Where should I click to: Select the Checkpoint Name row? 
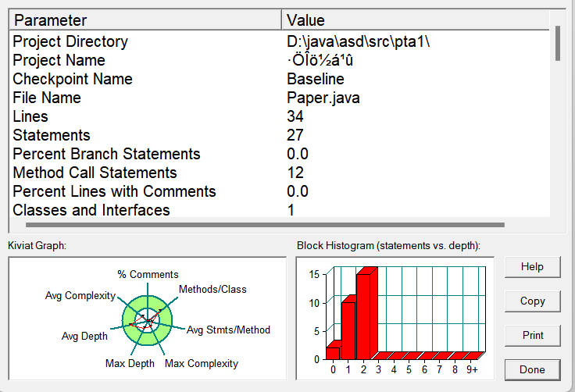pos(73,79)
